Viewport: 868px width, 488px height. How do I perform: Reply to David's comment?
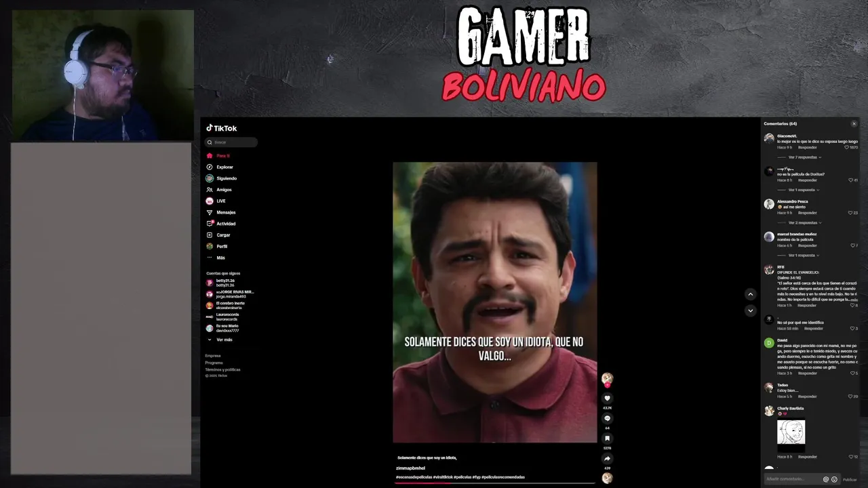[807, 373]
